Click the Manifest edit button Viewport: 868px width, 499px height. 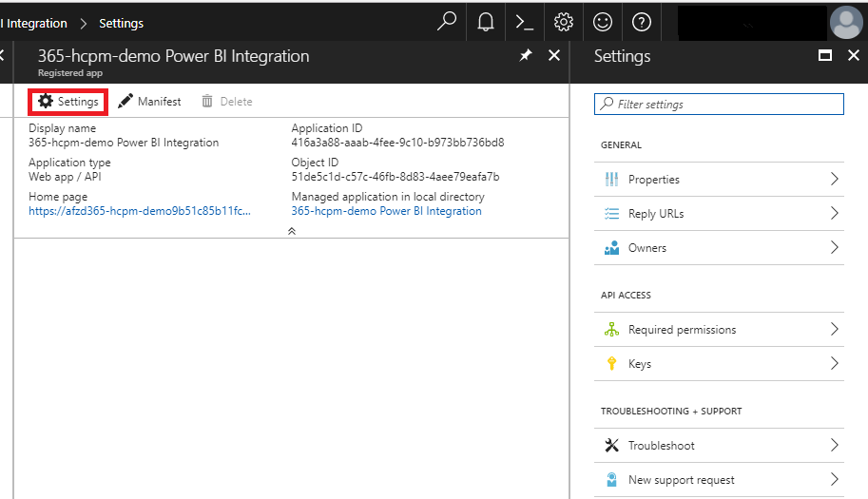(150, 102)
